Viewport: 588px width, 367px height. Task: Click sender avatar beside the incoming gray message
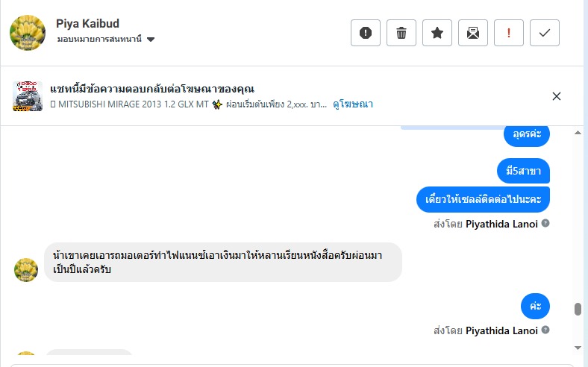click(26, 269)
